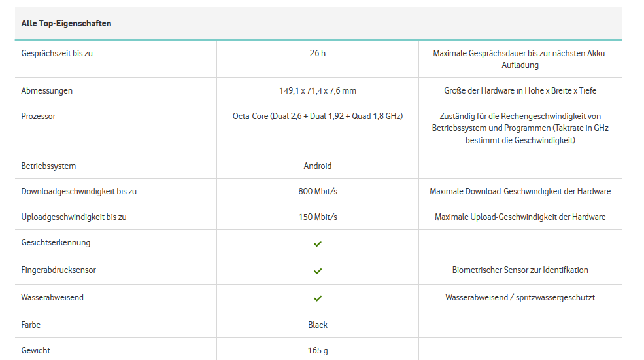The width and height of the screenshot is (644, 360).
Task: Select the Gesprächszeit bis zu label
Action: click(57, 54)
